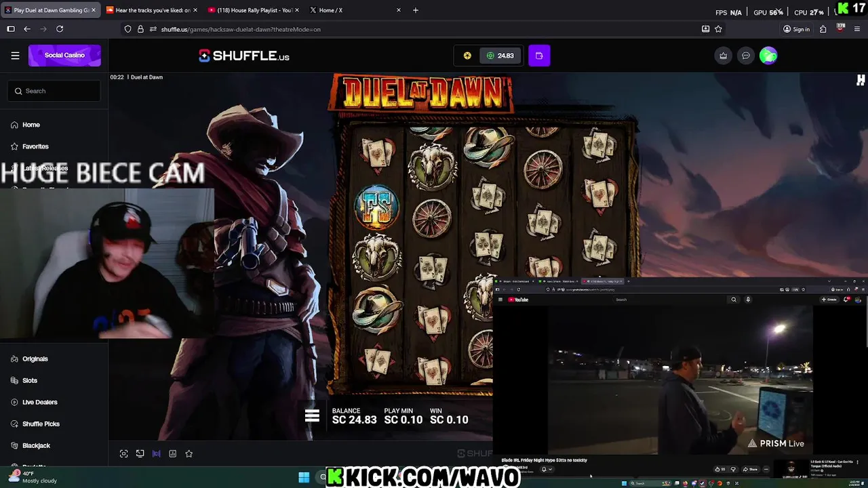This screenshot has width=868, height=488.
Task: Click the browser Sign in button
Action: [797, 29]
